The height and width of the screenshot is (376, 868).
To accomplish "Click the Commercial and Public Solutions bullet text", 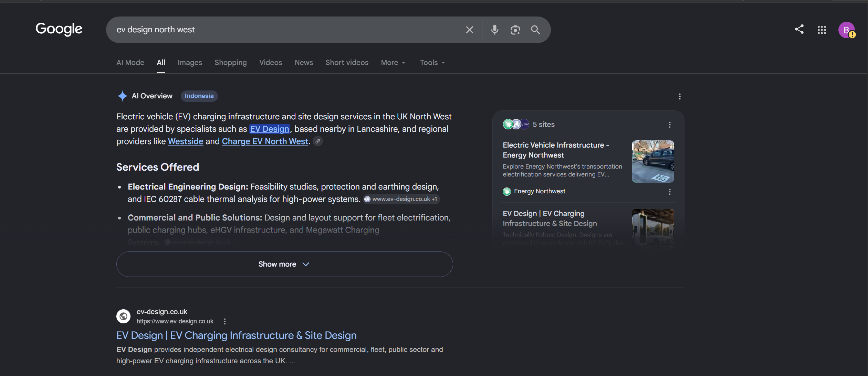I will pos(289,230).
